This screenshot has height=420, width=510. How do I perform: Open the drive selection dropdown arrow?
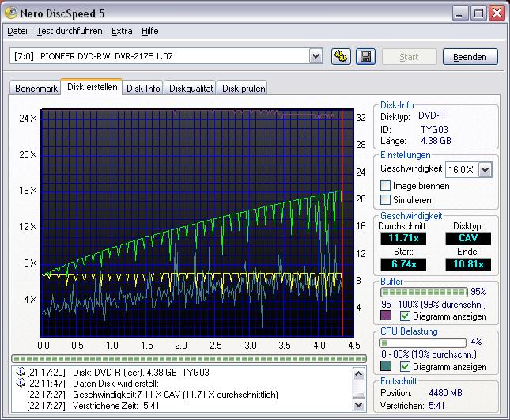[x=315, y=56]
